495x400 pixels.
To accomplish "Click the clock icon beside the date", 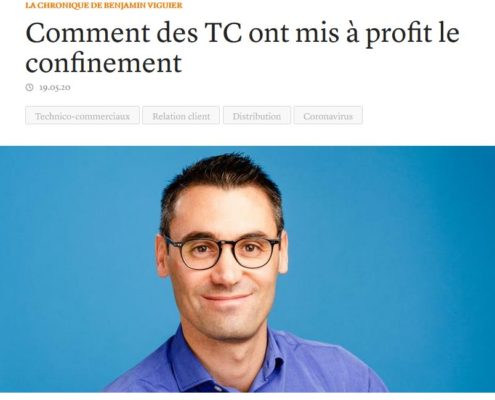I will click(x=30, y=87).
